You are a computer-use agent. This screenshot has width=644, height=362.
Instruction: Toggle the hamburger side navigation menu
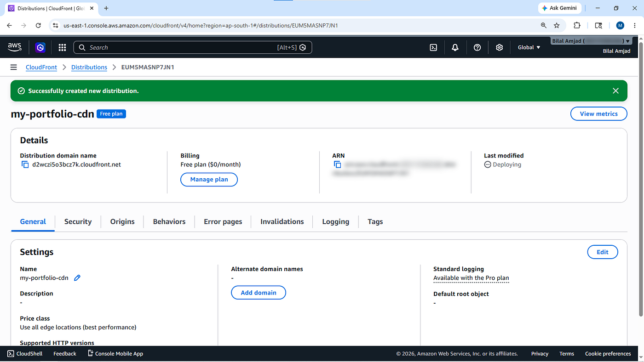[14, 67]
